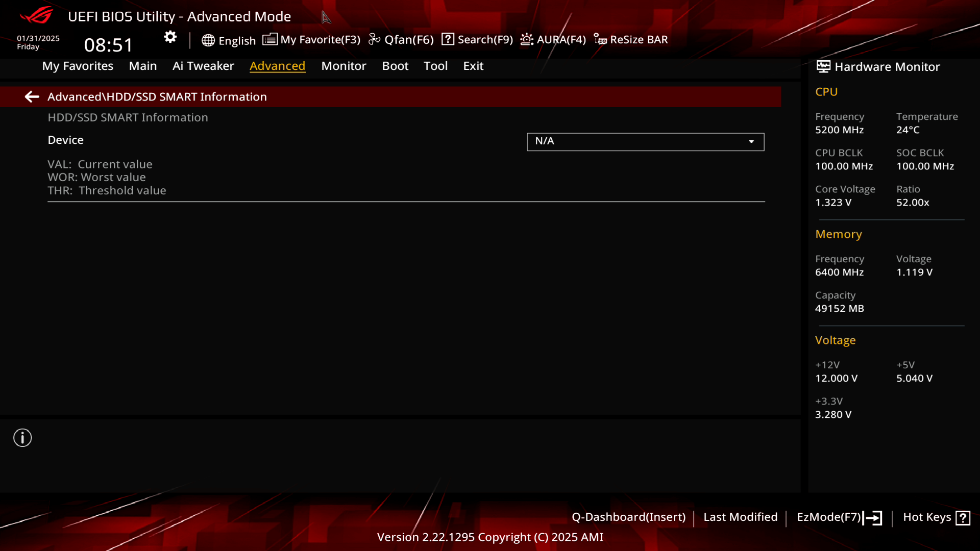Viewport: 980px width, 551px height.
Task: Open the Device N/A dropdown
Action: coord(645,142)
